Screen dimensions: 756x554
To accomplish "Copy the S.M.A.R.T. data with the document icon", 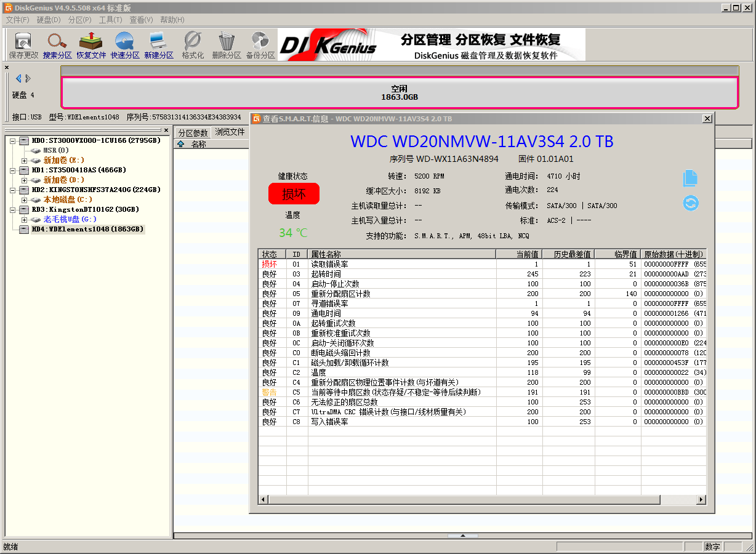I will point(690,178).
